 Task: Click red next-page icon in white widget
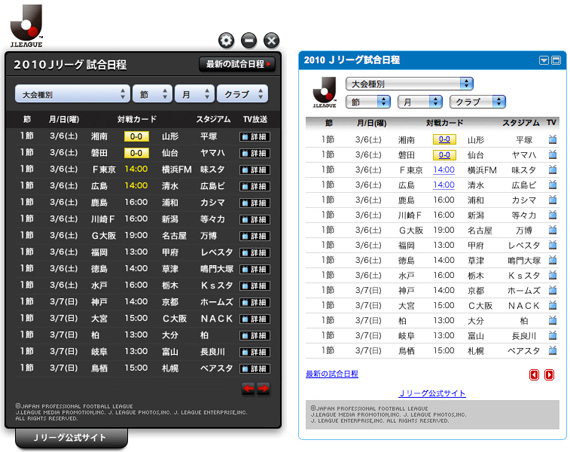tap(549, 375)
